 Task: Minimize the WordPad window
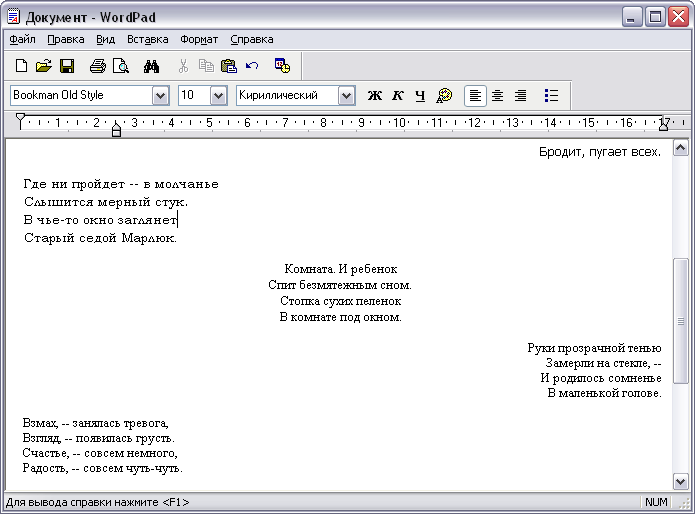coord(632,17)
